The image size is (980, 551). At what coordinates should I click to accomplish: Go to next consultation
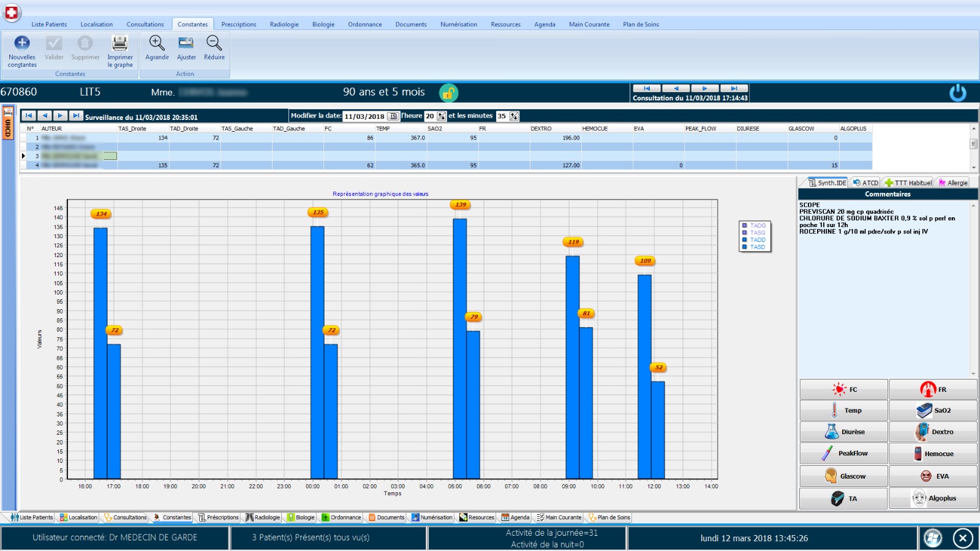705,88
